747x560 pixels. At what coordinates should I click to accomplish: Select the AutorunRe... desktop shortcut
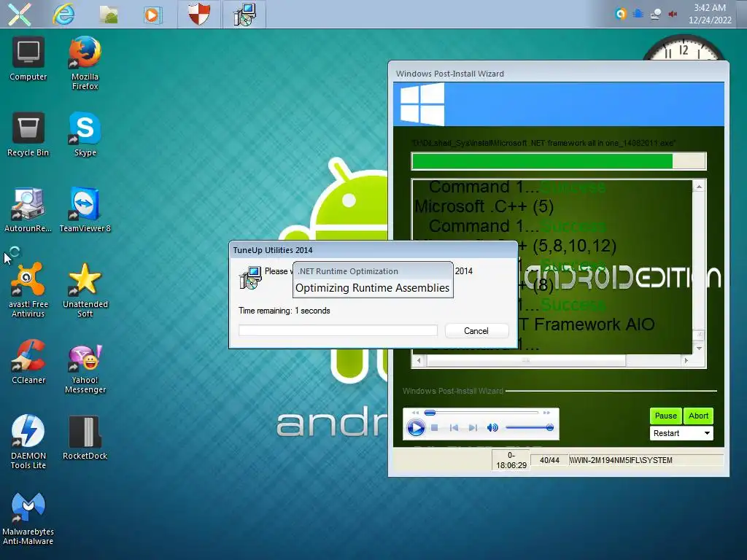click(28, 211)
